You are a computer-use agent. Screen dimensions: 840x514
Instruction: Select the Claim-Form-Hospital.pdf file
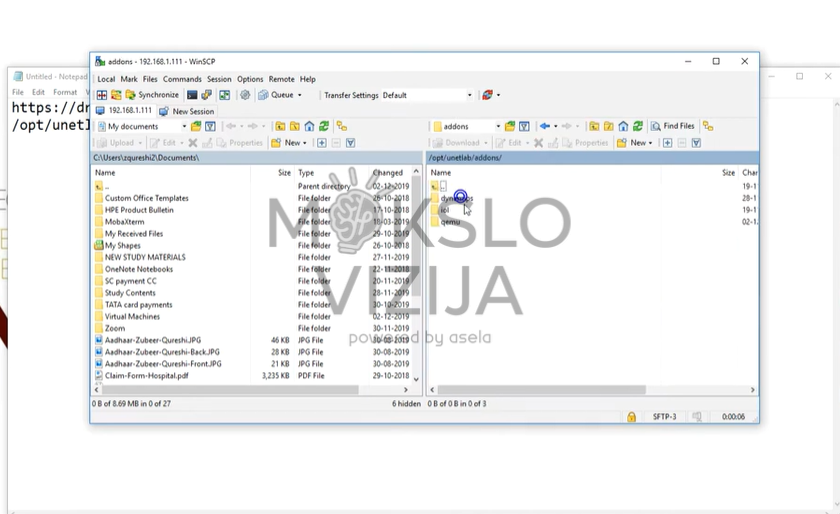(x=147, y=376)
